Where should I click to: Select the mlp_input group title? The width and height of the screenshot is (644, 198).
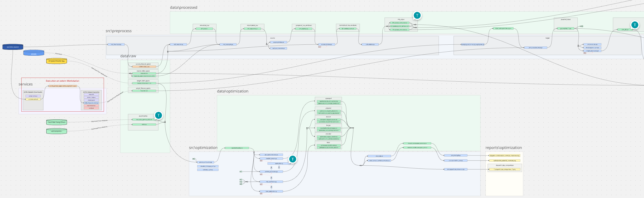[x=401, y=19]
